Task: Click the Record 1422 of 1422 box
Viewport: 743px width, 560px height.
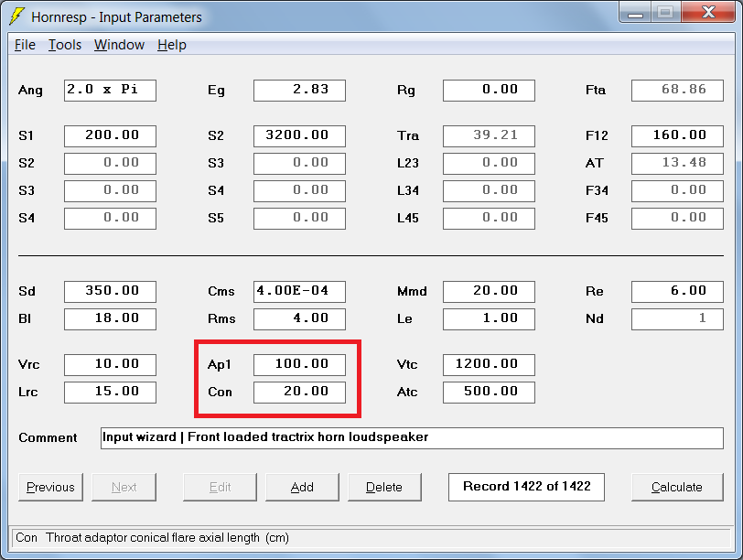Action: click(x=526, y=487)
